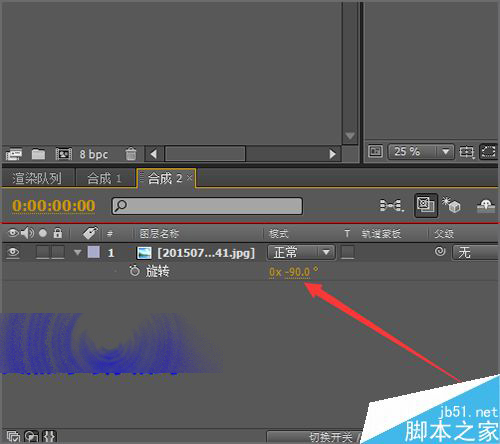Click the timeline layer search field
Viewport: 500px width, 444px height.
[207, 206]
